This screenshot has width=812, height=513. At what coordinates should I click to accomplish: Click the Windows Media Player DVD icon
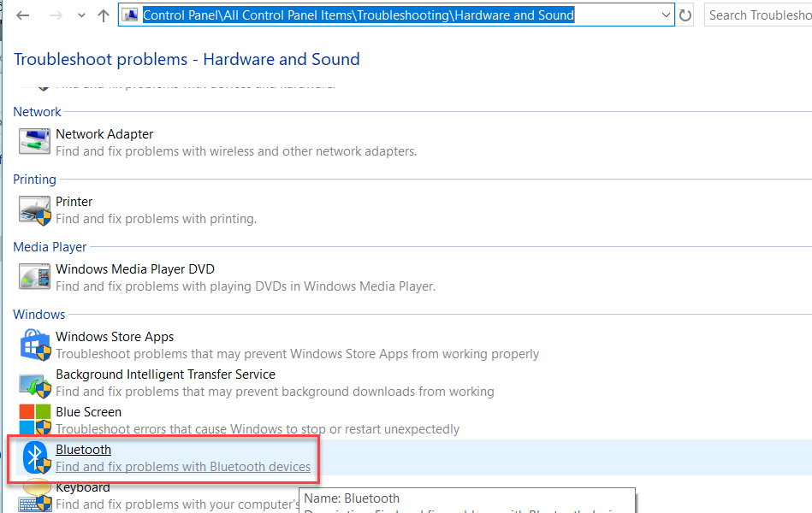pos(35,277)
